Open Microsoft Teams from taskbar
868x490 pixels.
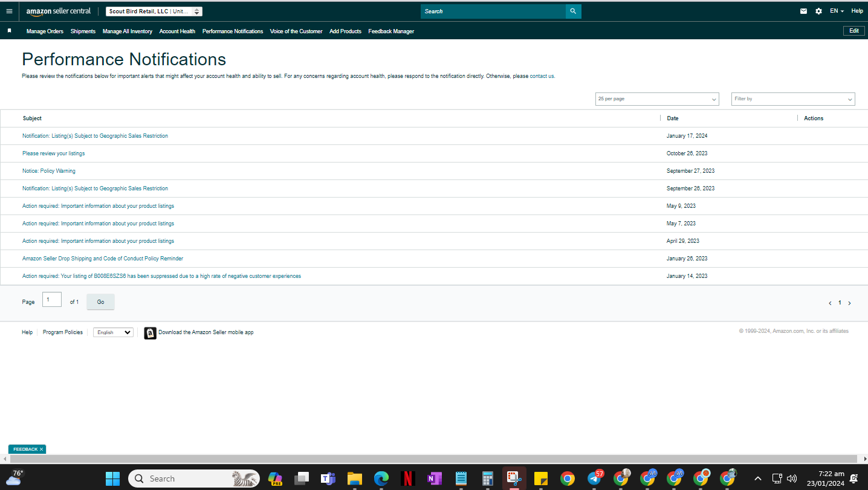[328, 479]
